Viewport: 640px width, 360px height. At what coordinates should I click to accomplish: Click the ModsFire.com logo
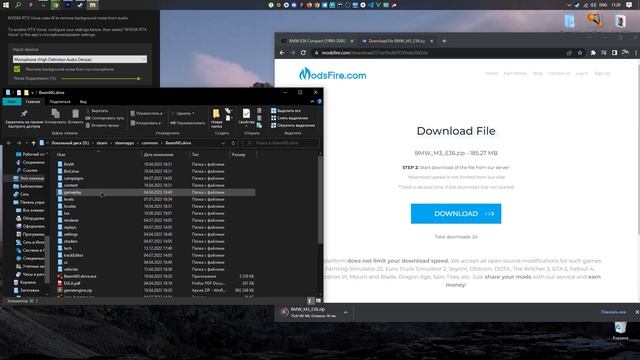[x=333, y=74]
